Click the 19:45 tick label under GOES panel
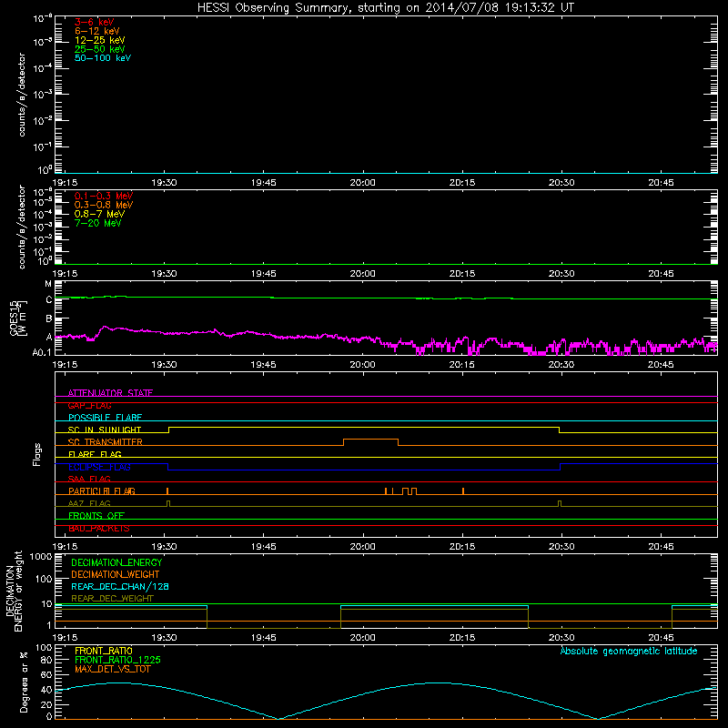This screenshot has width=728, height=728. [x=263, y=365]
